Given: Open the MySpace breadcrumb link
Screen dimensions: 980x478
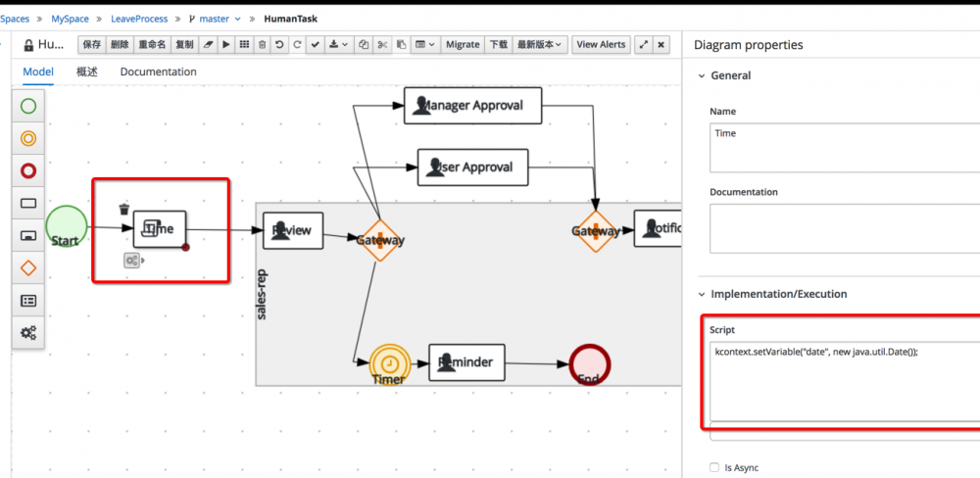Looking at the screenshot, I should pos(70,19).
